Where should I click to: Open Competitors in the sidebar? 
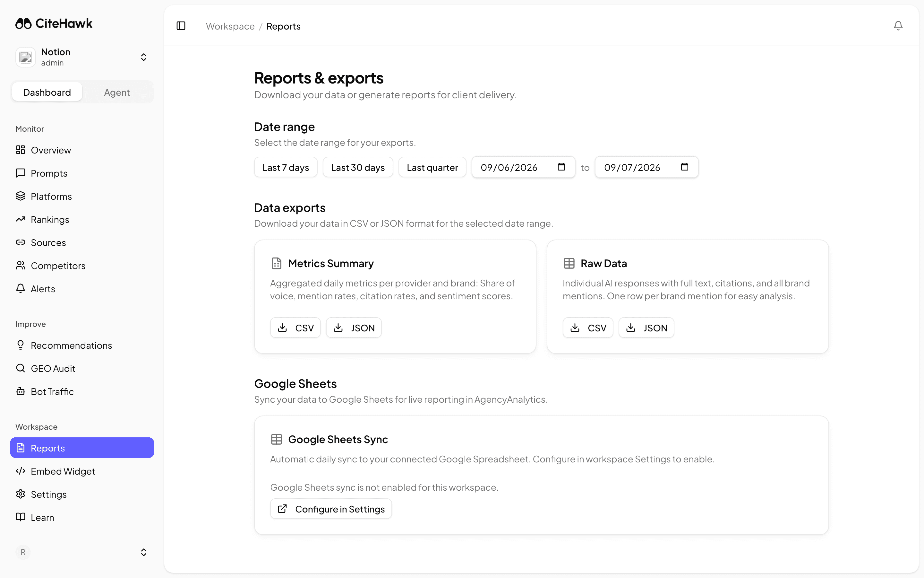coord(82,266)
